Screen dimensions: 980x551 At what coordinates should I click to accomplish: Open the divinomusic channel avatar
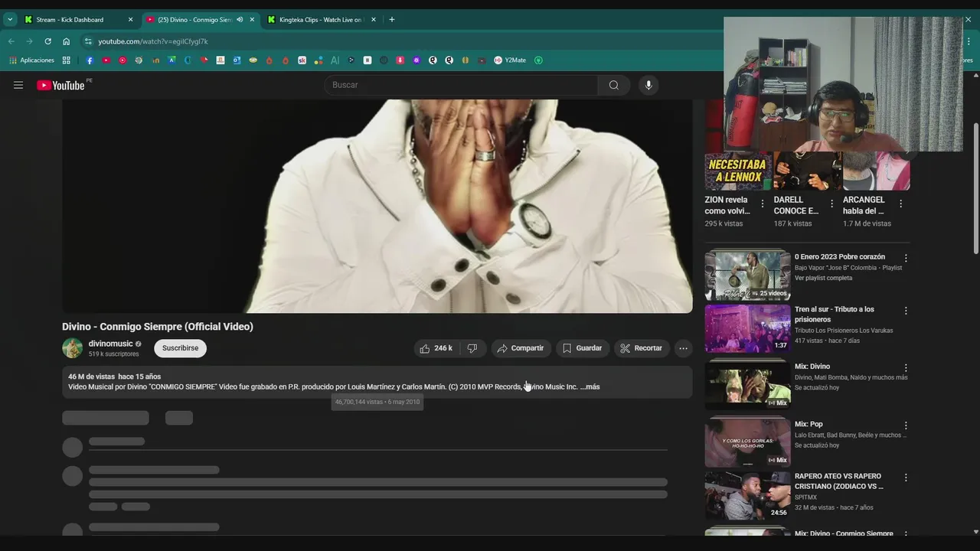click(x=73, y=348)
